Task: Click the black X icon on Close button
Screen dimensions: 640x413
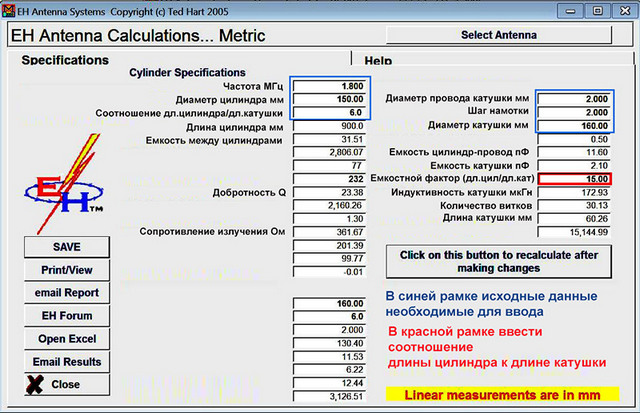Action: coord(35,384)
